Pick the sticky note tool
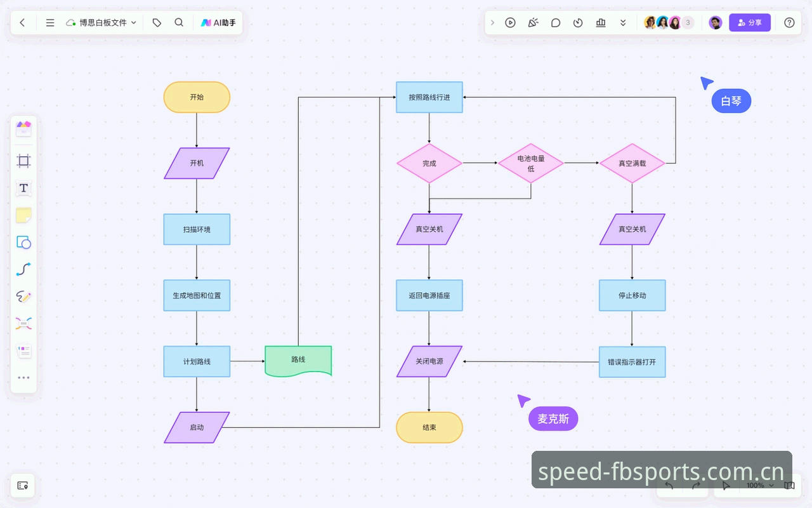The image size is (812, 508). tap(23, 215)
